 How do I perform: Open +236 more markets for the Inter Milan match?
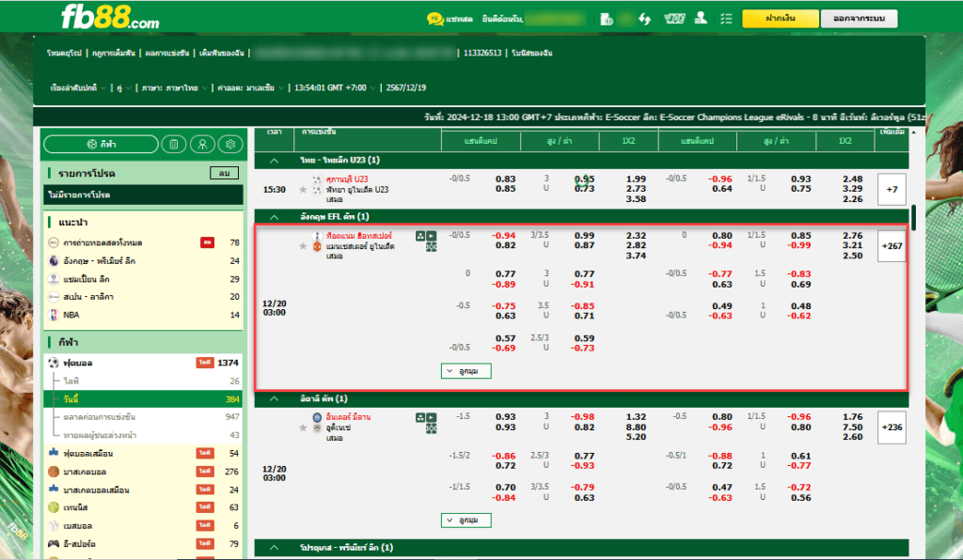[x=892, y=427]
